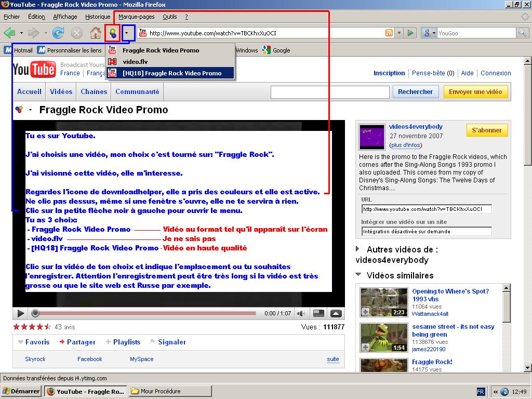Open the DownloadHelper dropdown arrow menu

pyautogui.click(x=128, y=33)
